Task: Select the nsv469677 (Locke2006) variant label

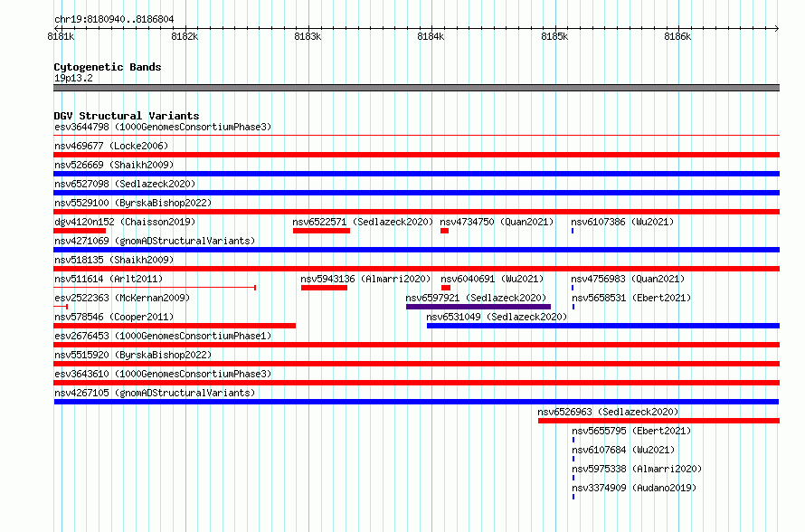Action: click(111, 146)
